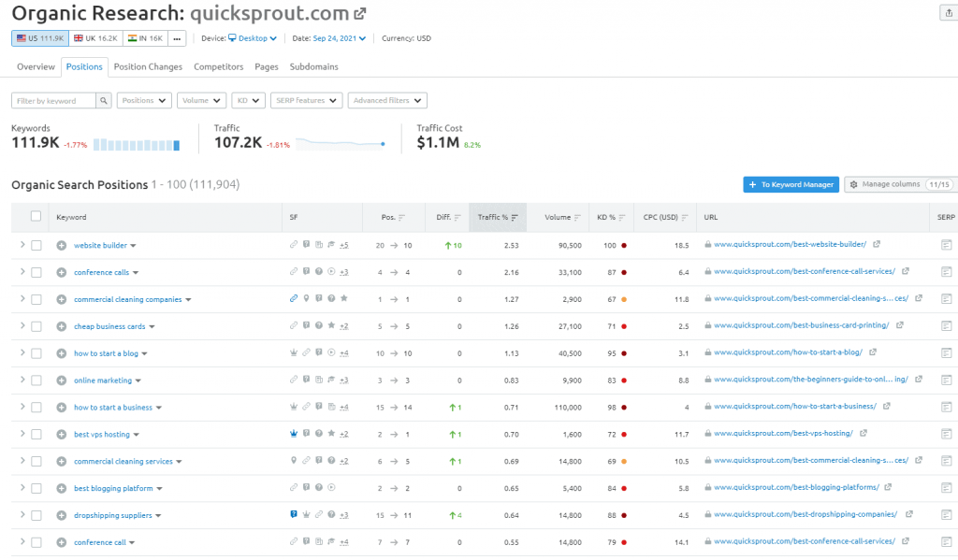Image resolution: width=958 pixels, height=560 pixels.
Task: Open the 'conference call' keyword link
Action: pyautogui.click(x=100, y=542)
